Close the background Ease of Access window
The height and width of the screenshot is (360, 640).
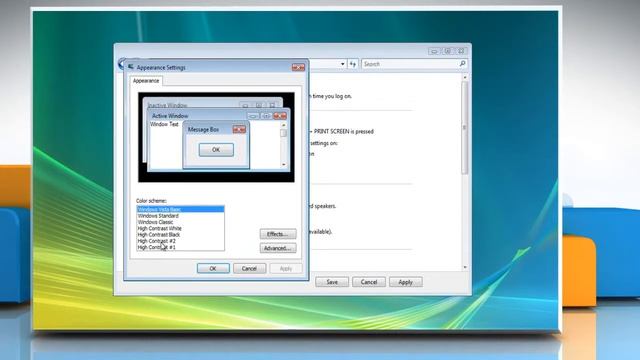pyautogui.click(x=461, y=51)
